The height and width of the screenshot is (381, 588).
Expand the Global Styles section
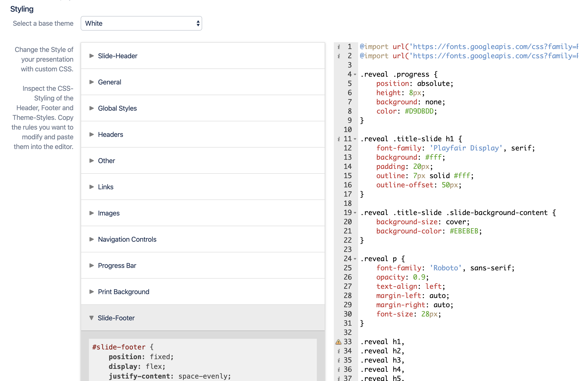(117, 108)
